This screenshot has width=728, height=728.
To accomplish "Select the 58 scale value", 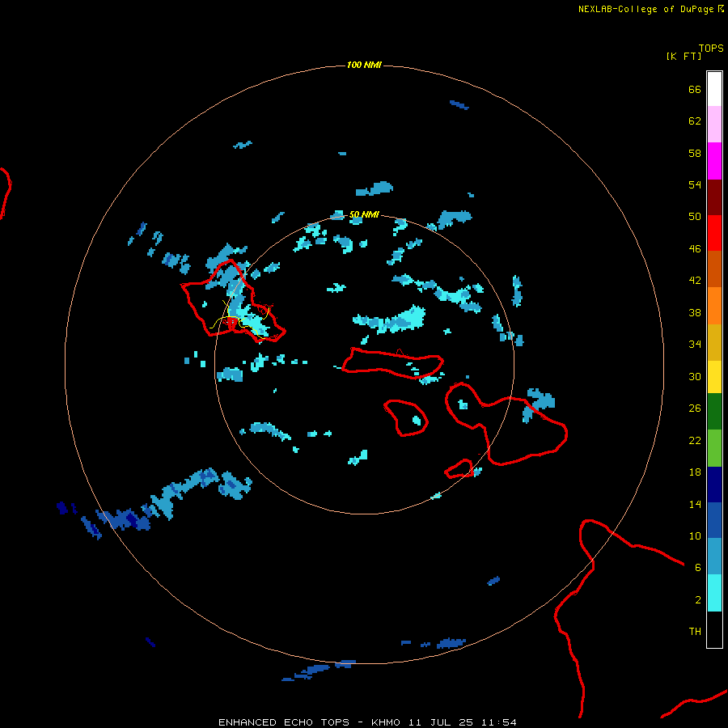I will click(x=695, y=153).
